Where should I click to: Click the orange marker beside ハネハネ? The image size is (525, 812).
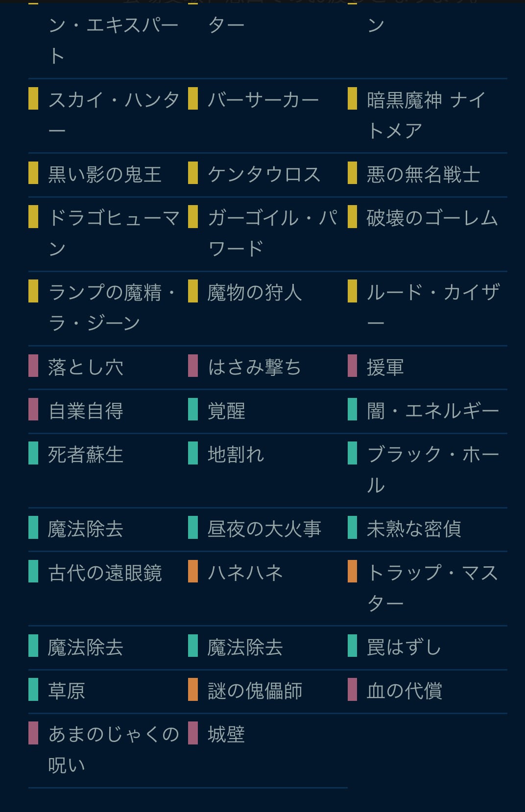click(x=193, y=571)
